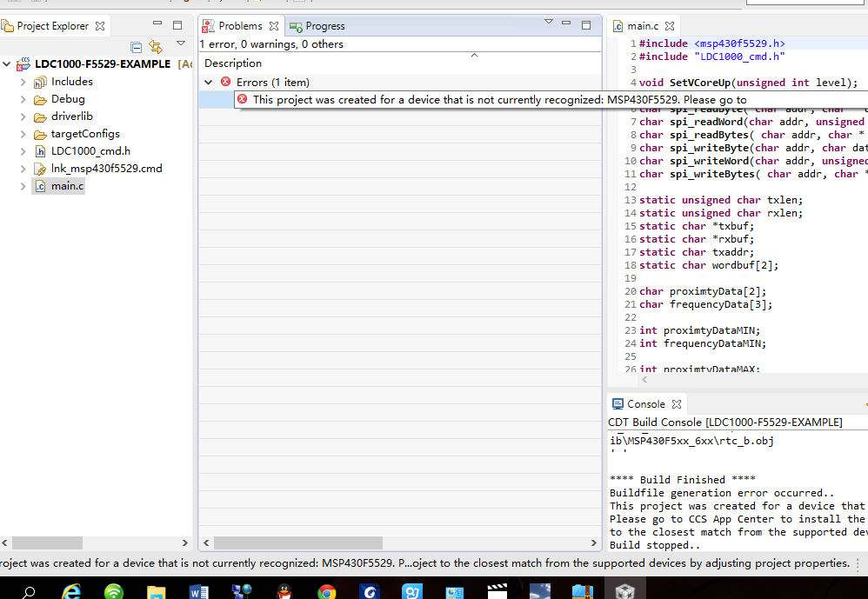Minimize the Problems panel

[x=565, y=23]
